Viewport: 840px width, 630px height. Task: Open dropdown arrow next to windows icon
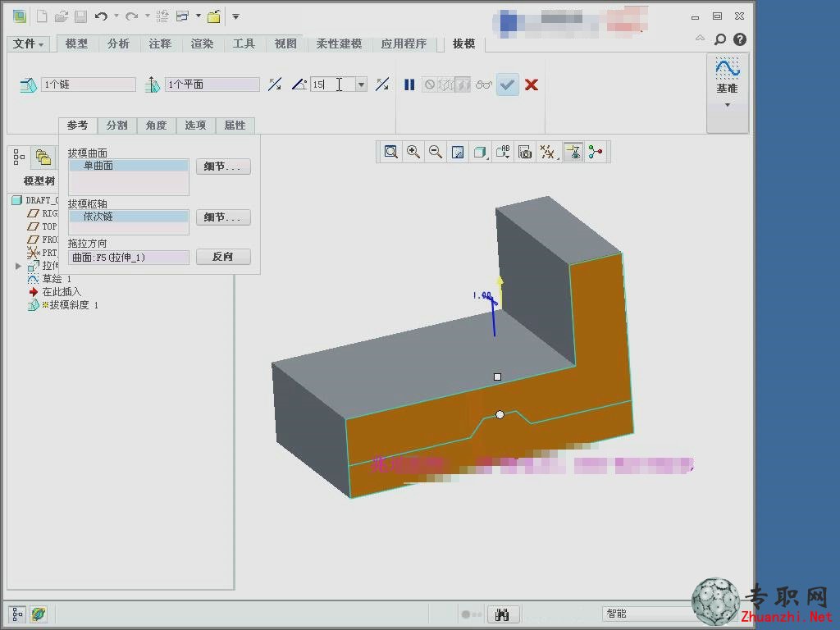[199, 16]
